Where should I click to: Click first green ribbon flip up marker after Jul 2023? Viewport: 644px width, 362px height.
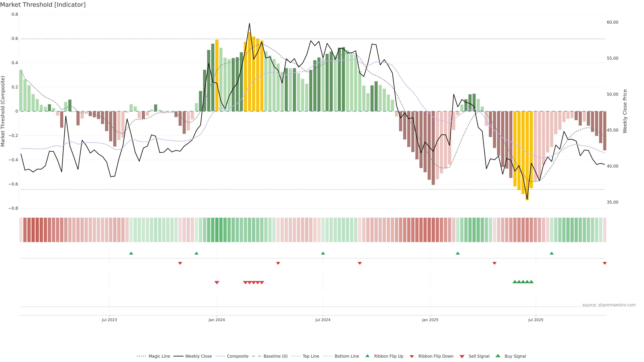(x=131, y=253)
